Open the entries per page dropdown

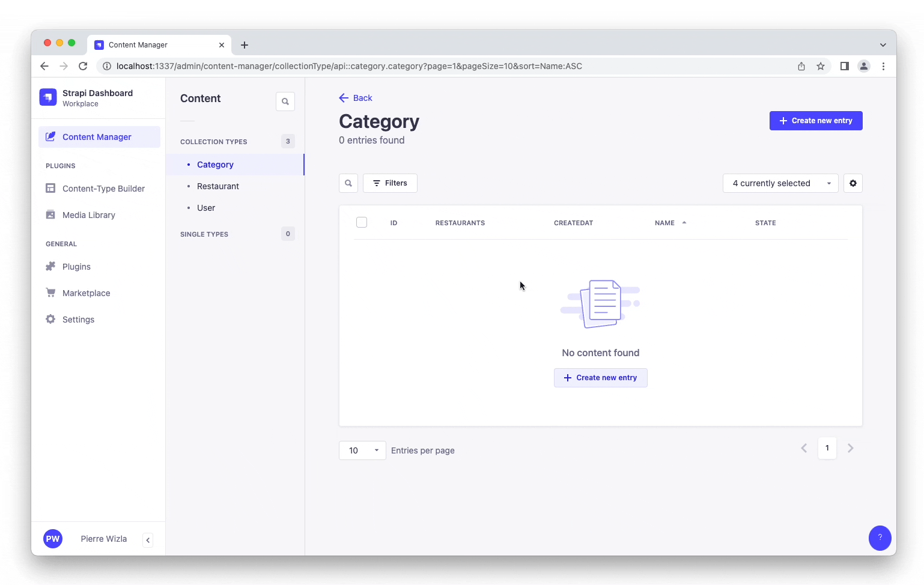[362, 450]
